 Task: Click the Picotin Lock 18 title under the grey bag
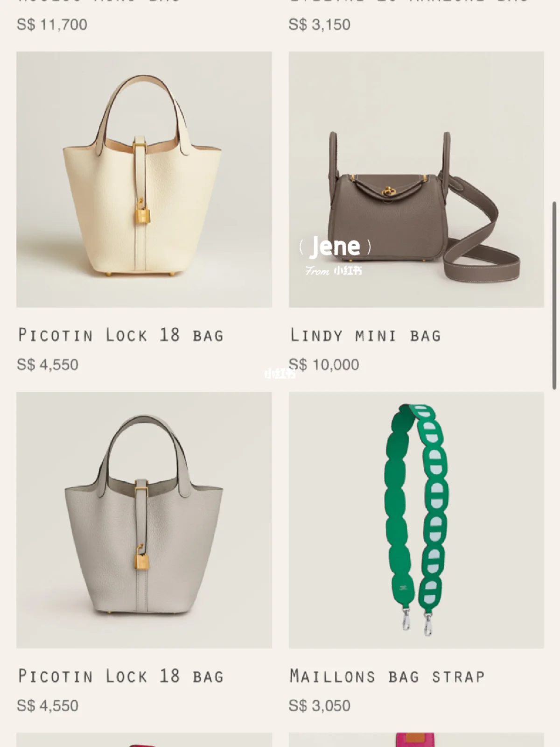[x=121, y=676]
